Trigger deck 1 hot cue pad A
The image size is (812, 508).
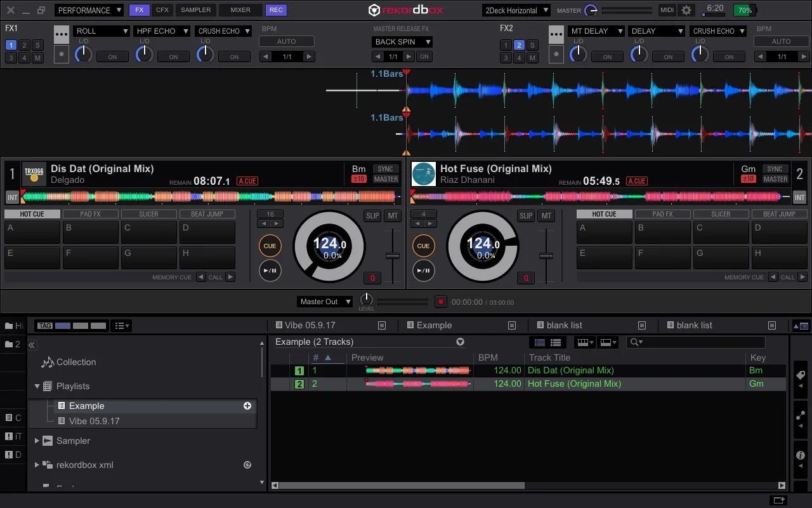[x=32, y=232]
